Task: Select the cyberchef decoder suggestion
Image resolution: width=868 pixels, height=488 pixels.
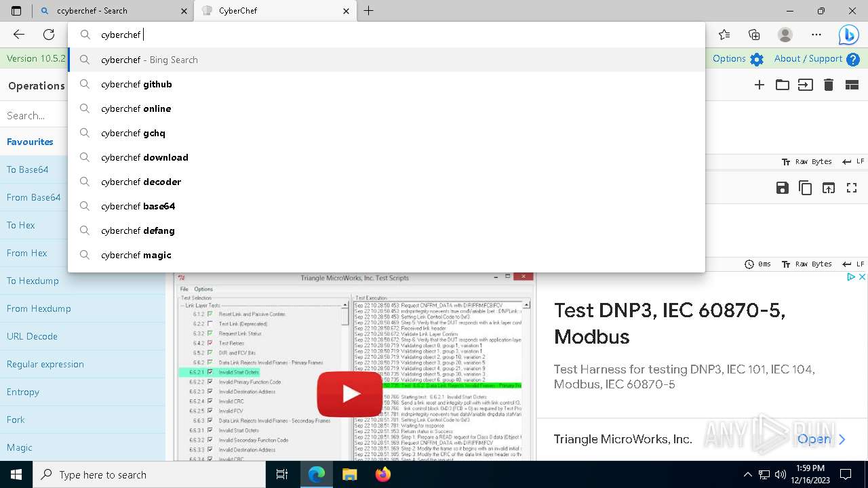Action: tap(387, 182)
